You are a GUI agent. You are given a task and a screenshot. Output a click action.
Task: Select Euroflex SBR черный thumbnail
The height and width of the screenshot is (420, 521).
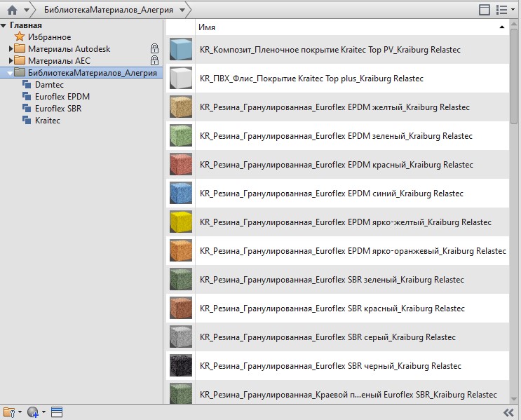click(181, 365)
